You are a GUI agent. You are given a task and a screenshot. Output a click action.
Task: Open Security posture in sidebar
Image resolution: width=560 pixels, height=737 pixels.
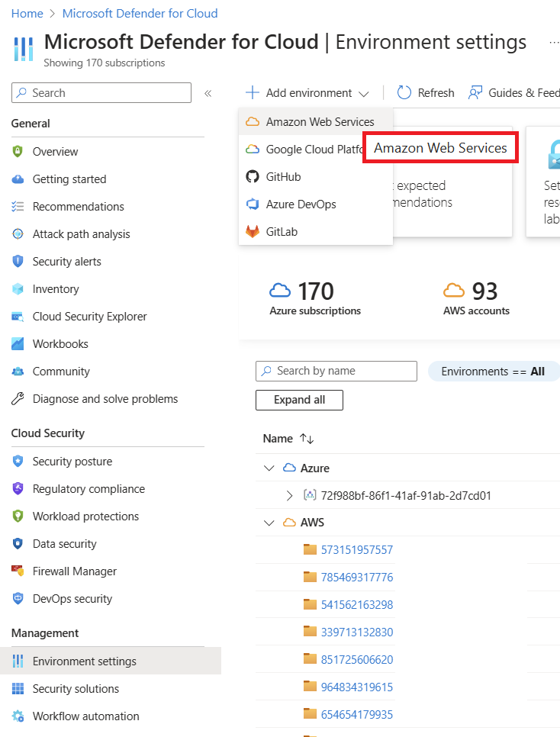click(72, 461)
